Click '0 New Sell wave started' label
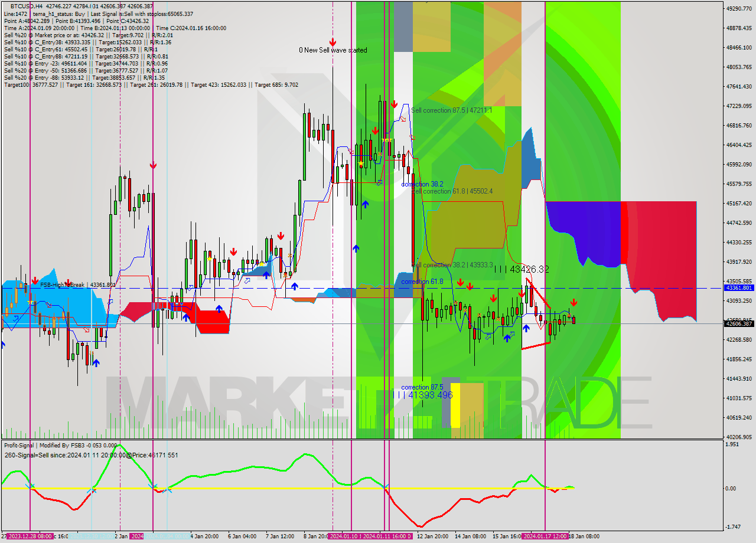 pyautogui.click(x=333, y=50)
